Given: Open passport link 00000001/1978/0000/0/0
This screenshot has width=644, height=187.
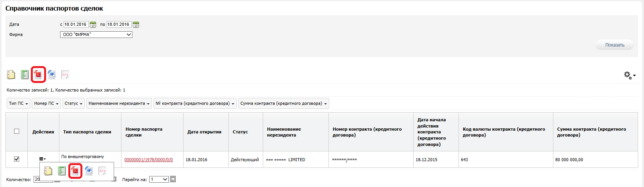Looking at the screenshot, I should [x=148, y=160].
